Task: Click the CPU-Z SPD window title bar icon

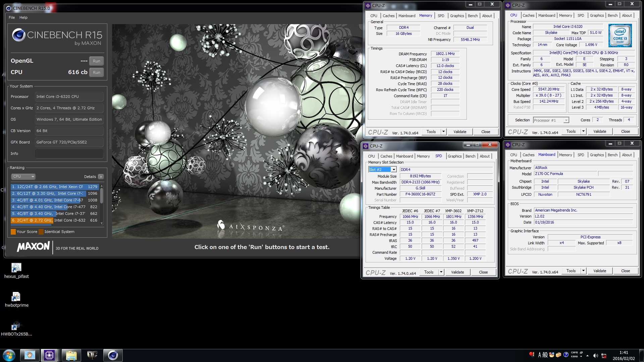Action: [366, 146]
